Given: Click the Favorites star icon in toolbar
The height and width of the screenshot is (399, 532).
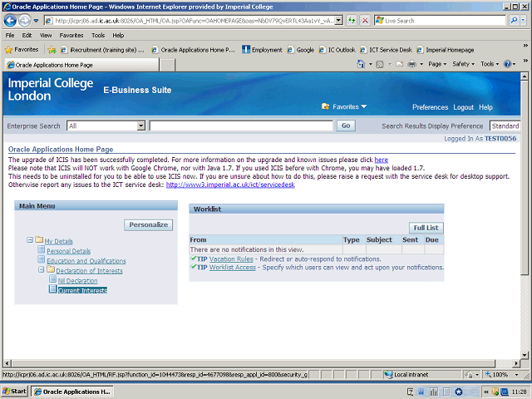Looking at the screenshot, I should click(x=9, y=49).
